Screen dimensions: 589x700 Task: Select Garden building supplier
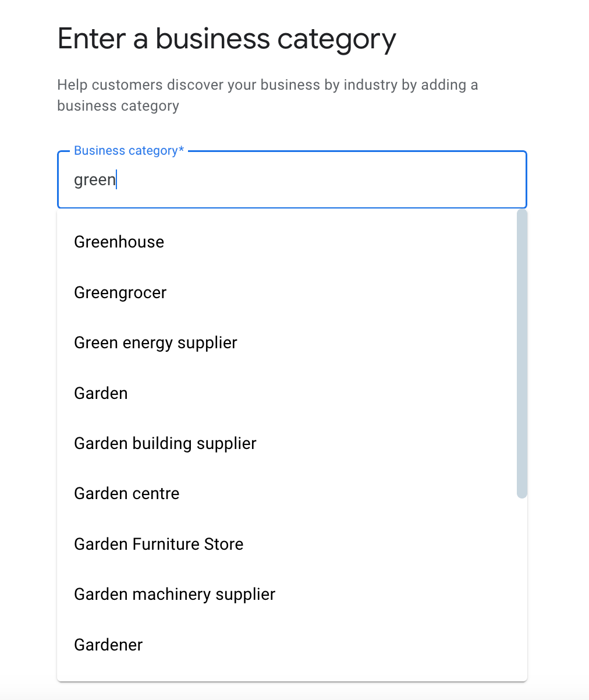click(x=165, y=443)
